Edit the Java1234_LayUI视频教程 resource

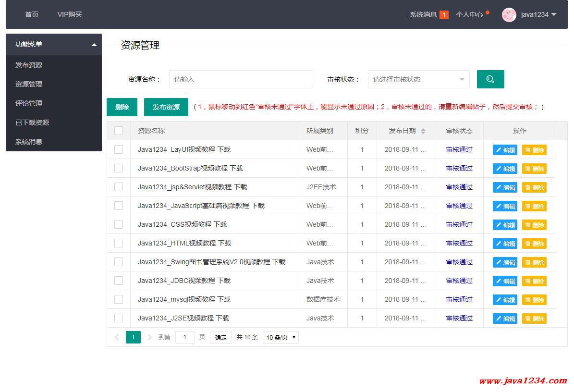click(x=505, y=150)
